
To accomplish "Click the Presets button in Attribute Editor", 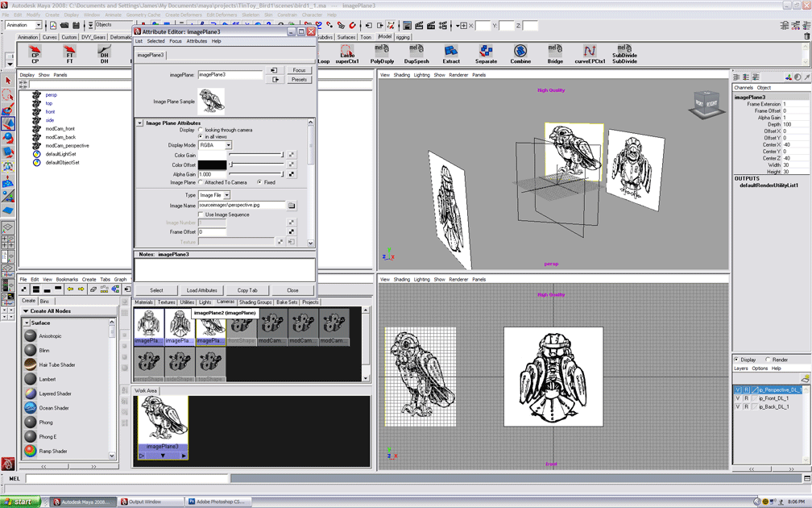I will tap(300, 79).
